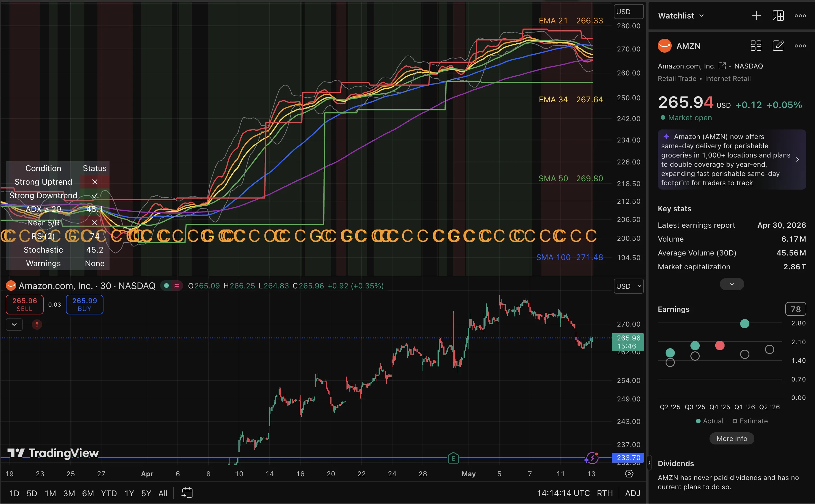Collapse the right sidebar panel arrow

pyautogui.click(x=649, y=463)
